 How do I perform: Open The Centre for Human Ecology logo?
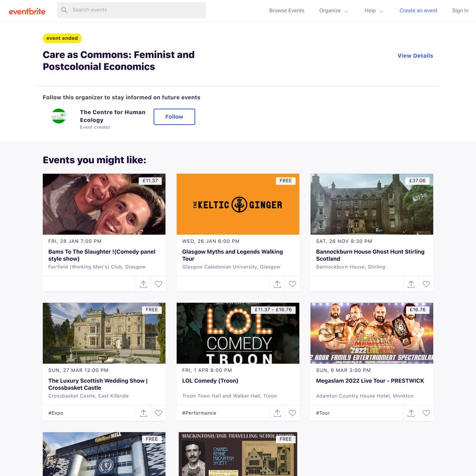(x=59, y=116)
